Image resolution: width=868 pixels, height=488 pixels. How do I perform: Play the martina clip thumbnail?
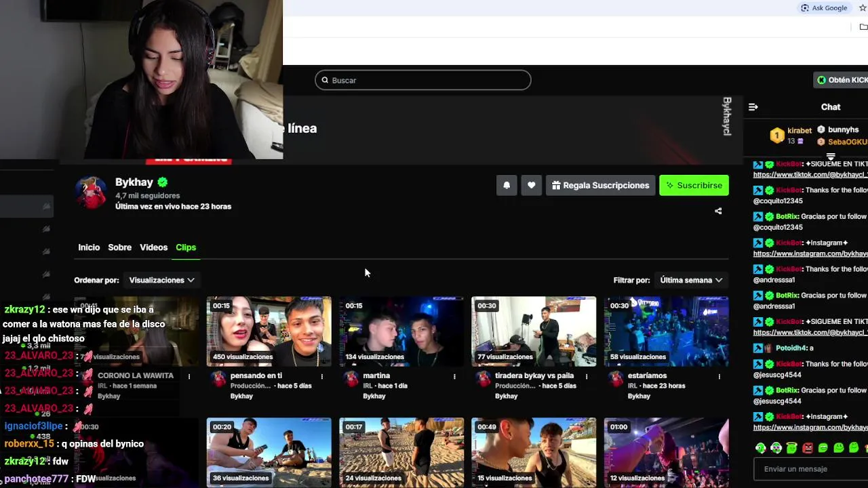(401, 331)
